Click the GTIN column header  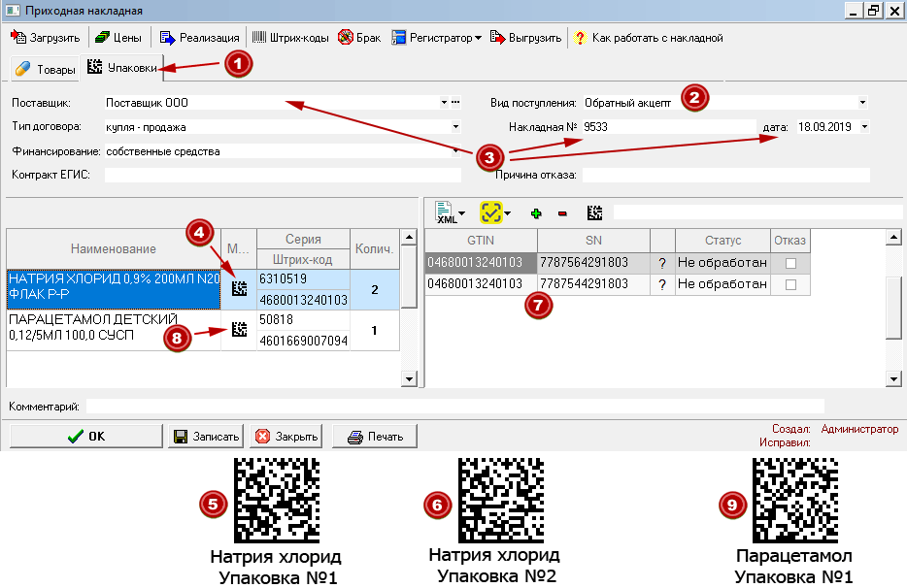(x=481, y=241)
